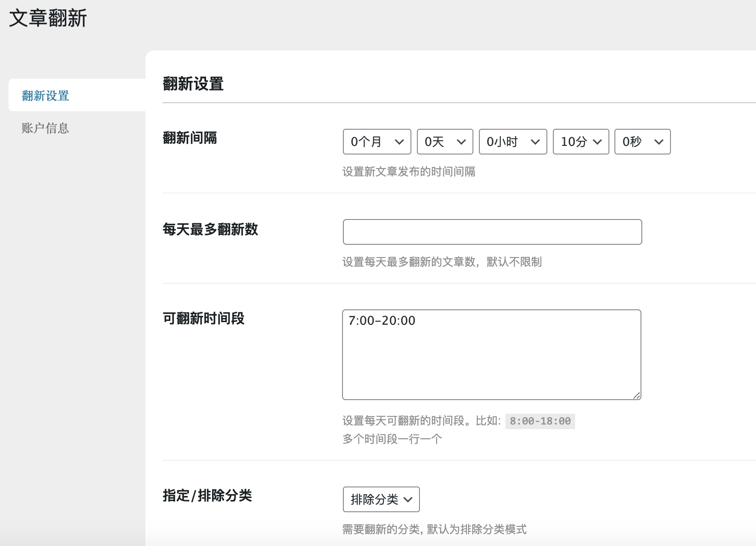Click the 8:00-18:00 example code snippet
The width and height of the screenshot is (756, 546).
(540, 421)
